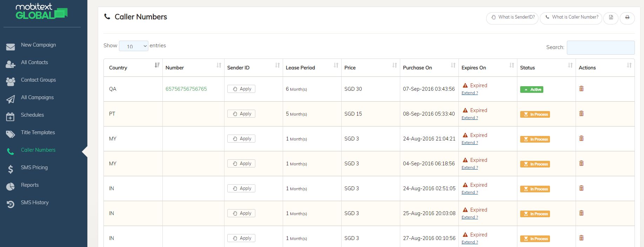Click the All Campaigns paper plane icon

[x=11, y=99]
